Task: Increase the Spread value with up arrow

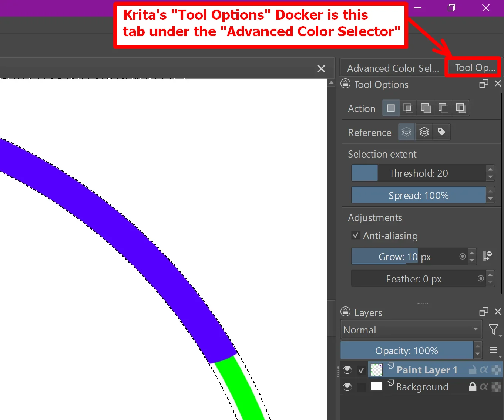Action: tap(490, 191)
